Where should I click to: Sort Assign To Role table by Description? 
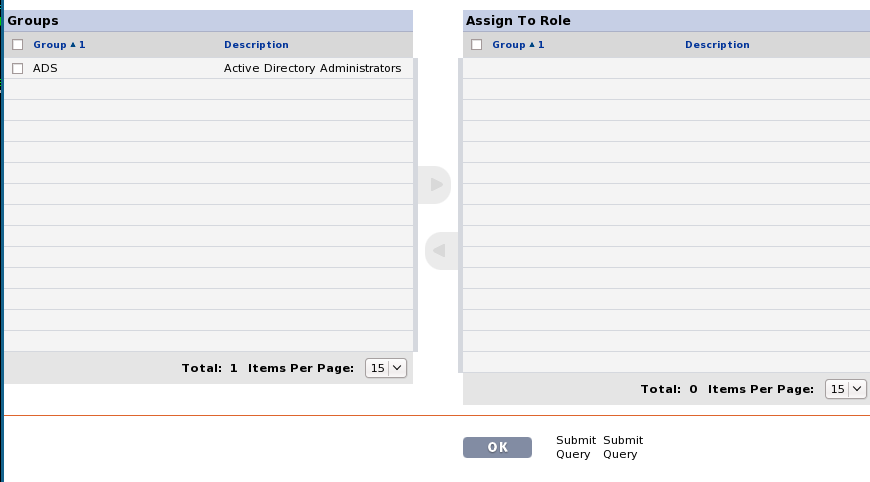coord(717,45)
